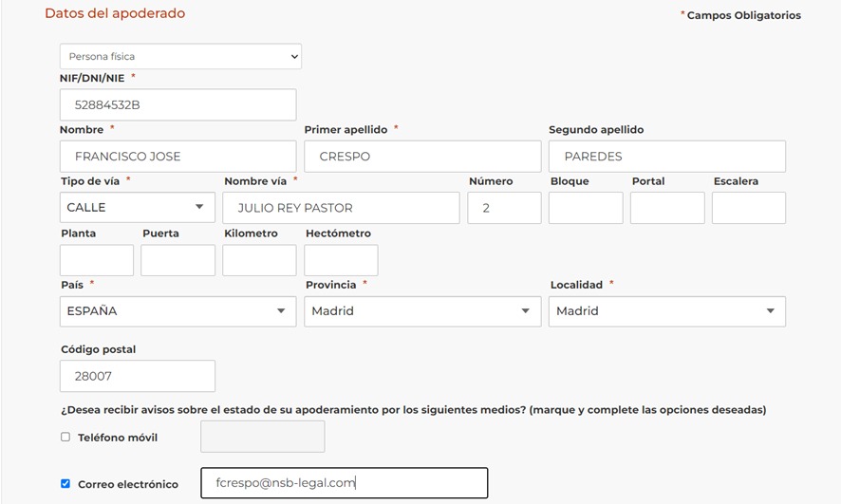Focus the empty Bloque field
Screen dimensions: 841x504
586,208
